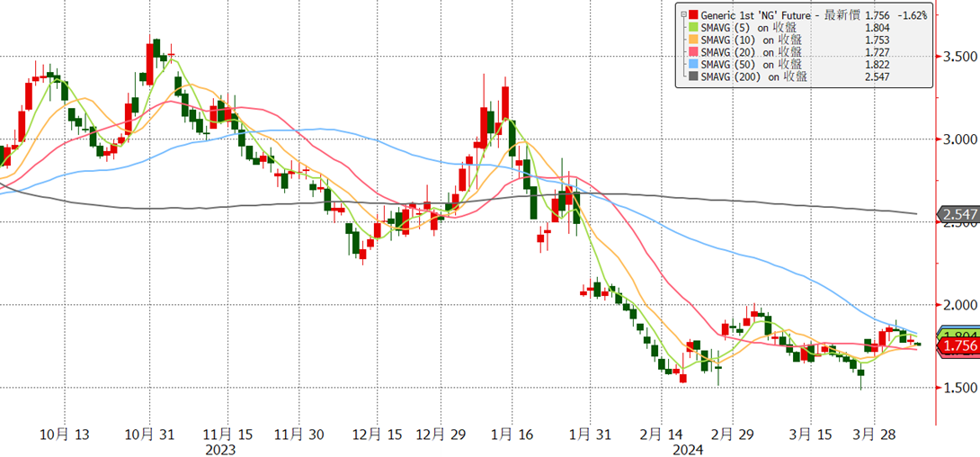Image resolution: width=980 pixels, height=457 pixels.
Task: Click the orange SMAVG (10) color swatch
Action: pyautogui.click(x=694, y=40)
